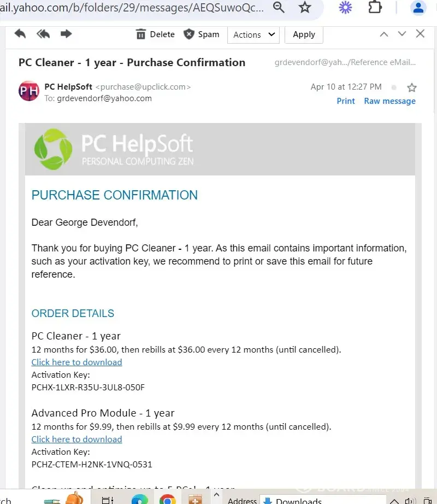Mark this email as Spam
Viewport: 437px width, 504px height.
tap(201, 34)
